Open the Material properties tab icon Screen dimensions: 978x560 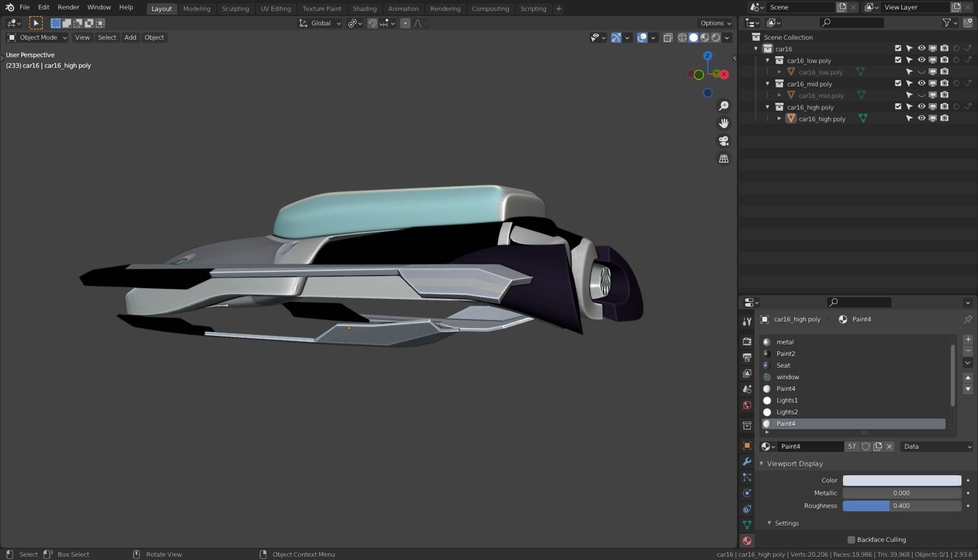(747, 541)
